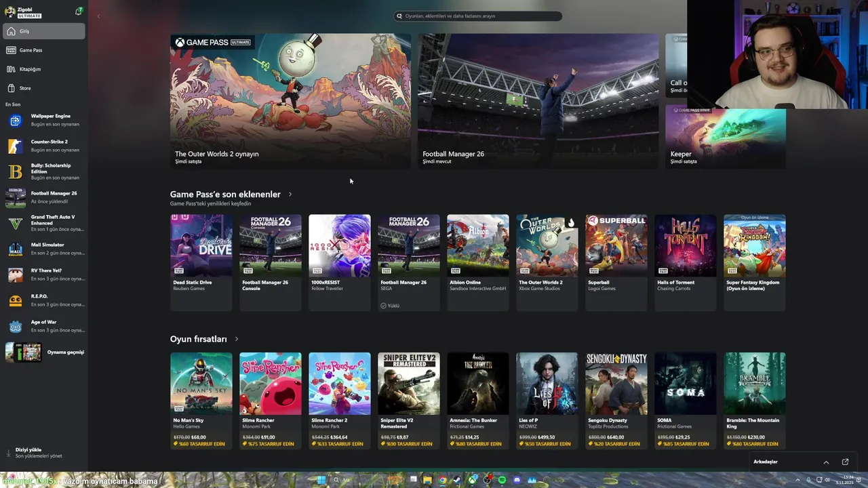The width and height of the screenshot is (868, 488).
Task: Open the Xbox app taskbar icon
Action: point(472,481)
